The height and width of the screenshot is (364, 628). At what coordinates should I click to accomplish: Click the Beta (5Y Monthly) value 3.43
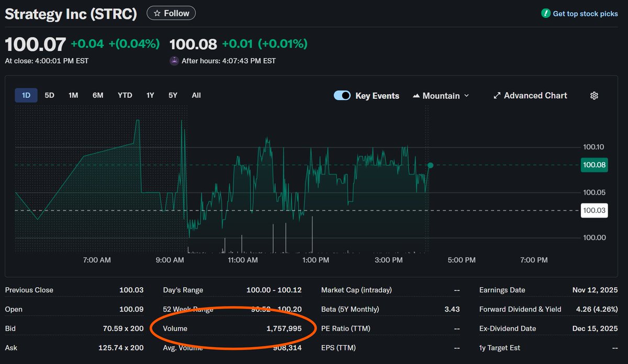(452, 309)
